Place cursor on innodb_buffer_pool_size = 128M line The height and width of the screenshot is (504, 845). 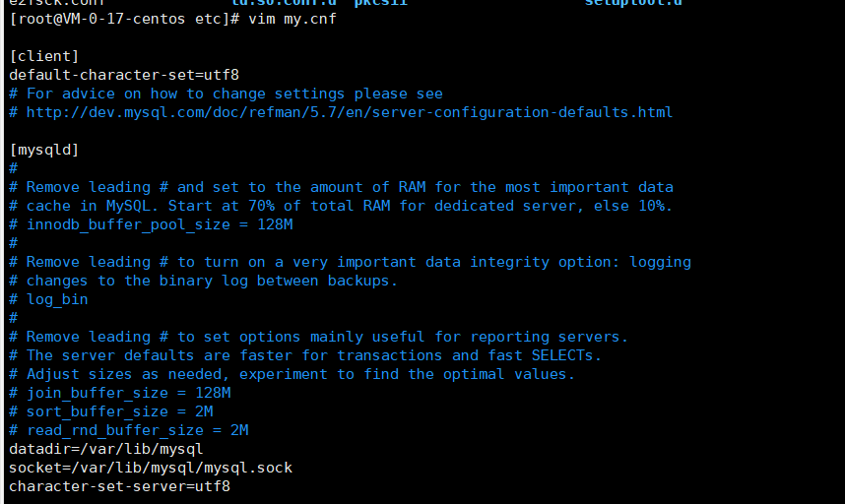pyautogui.click(x=151, y=224)
